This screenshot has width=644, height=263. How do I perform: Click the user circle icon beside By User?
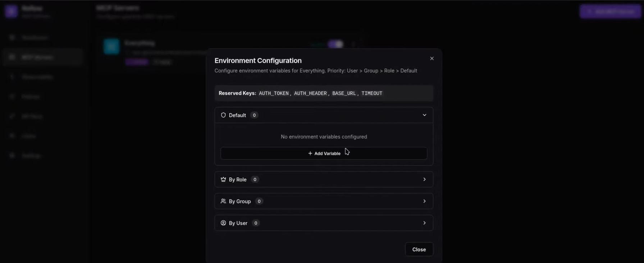[223, 223]
